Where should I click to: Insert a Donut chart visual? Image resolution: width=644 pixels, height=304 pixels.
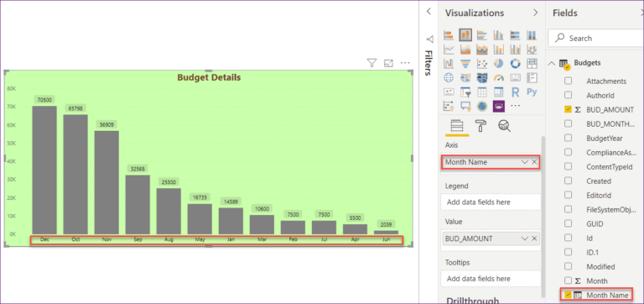click(515, 63)
